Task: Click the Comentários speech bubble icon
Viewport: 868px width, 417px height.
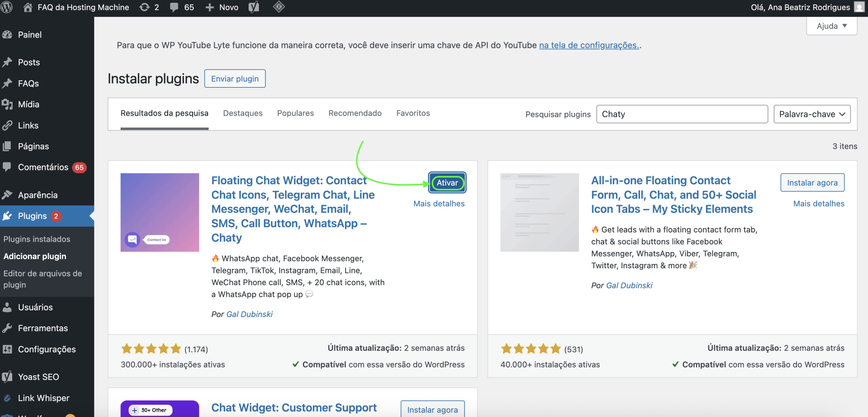Action: (7, 167)
